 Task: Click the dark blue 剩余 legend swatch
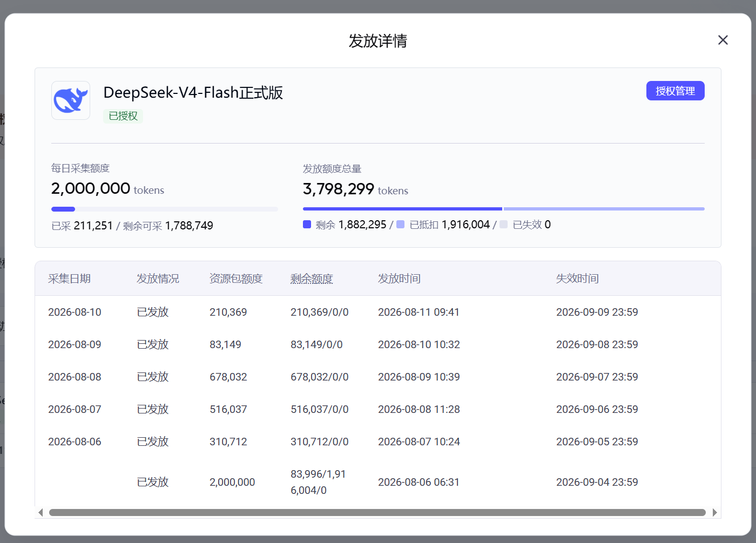point(307,225)
